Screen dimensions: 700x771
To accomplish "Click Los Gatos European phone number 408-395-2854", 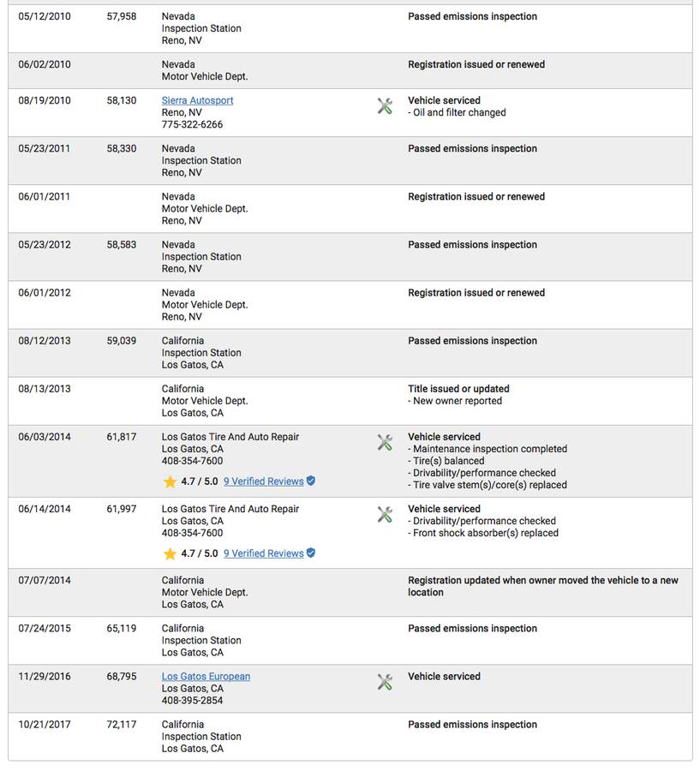I will pos(192,700).
